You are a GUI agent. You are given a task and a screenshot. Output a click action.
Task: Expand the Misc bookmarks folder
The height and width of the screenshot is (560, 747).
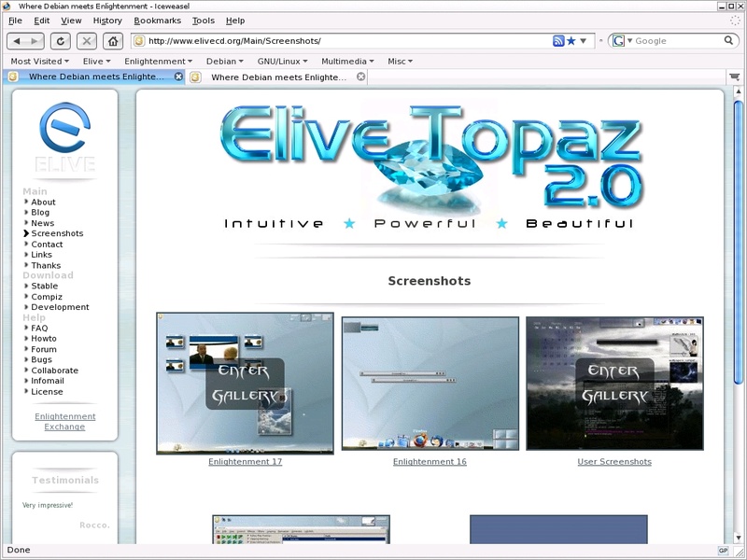401,62
